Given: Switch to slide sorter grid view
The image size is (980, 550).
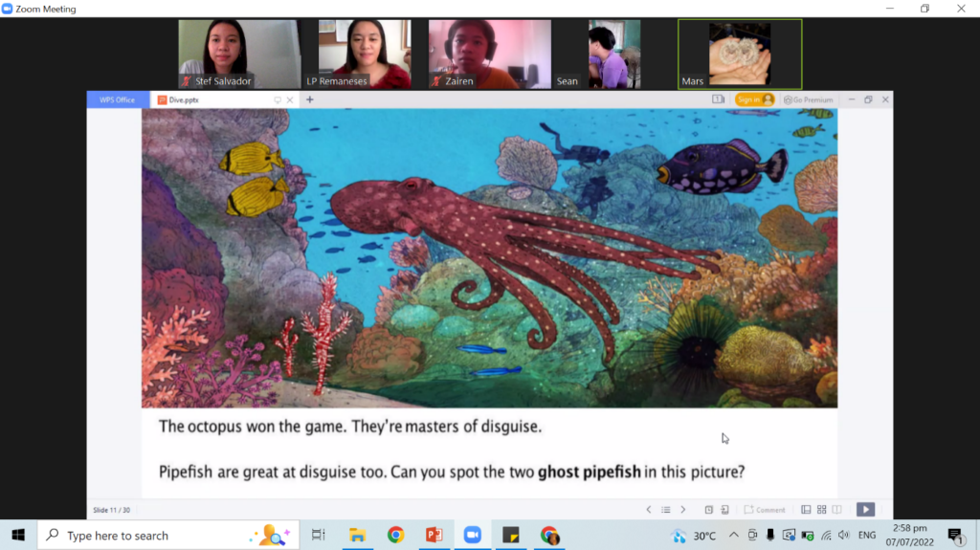Looking at the screenshot, I should 822,510.
